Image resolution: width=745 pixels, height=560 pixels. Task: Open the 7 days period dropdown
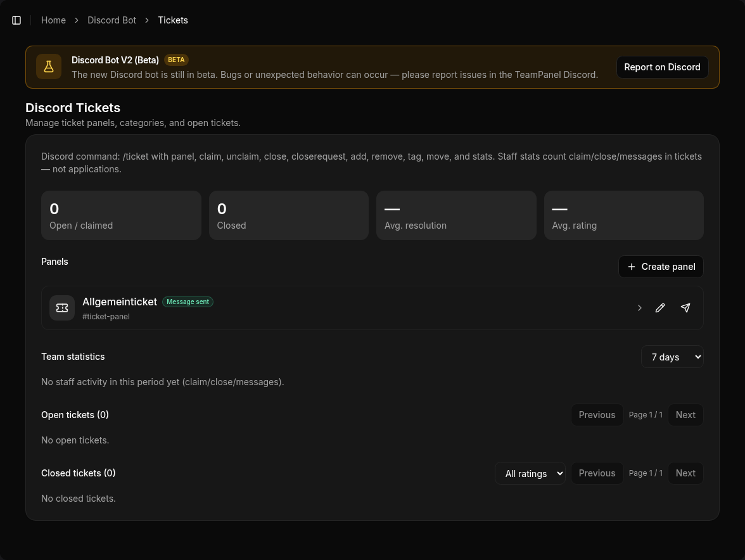672,357
